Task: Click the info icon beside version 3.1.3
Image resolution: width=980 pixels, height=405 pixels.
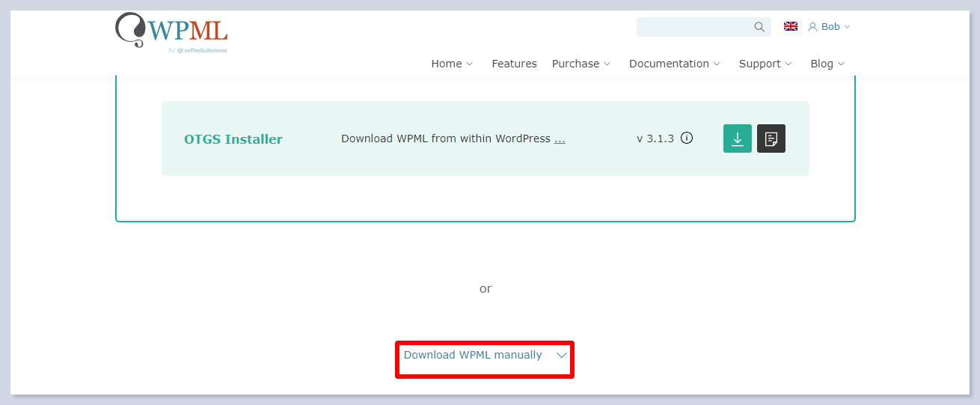Action: pos(686,138)
